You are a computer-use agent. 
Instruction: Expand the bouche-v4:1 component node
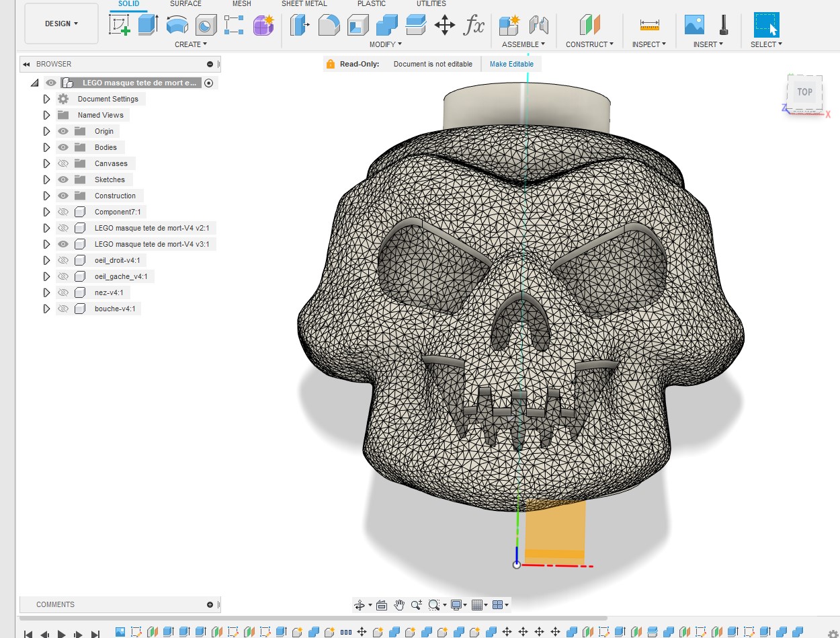click(x=46, y=309)
